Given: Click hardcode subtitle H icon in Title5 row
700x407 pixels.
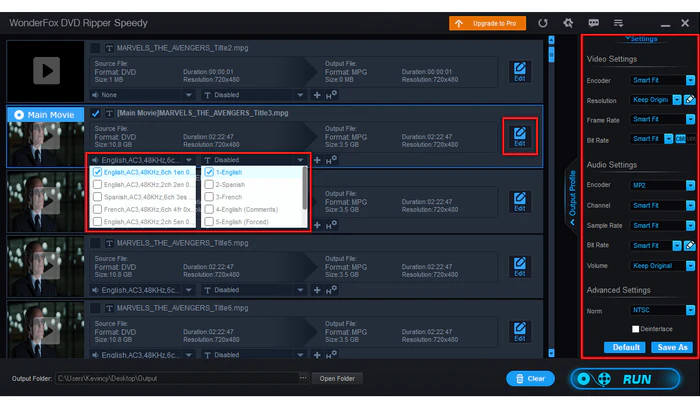Looking at the screenshot, I should (331, 290).
